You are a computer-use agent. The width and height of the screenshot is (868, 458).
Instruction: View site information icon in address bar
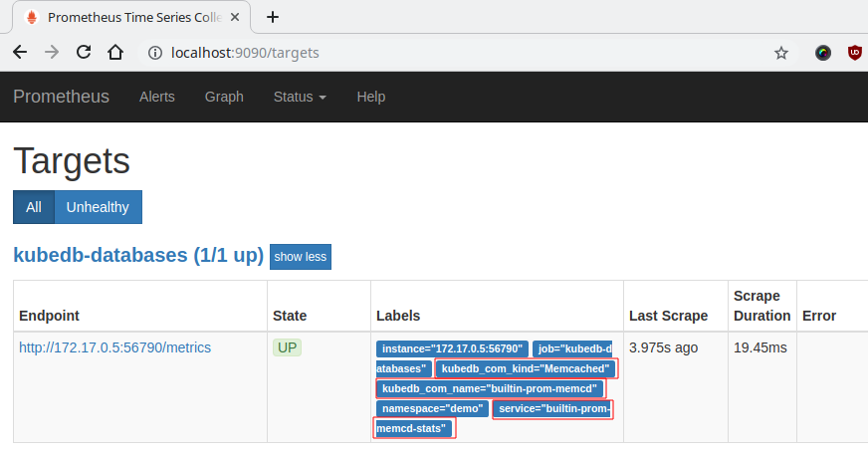tap(155, 53)
